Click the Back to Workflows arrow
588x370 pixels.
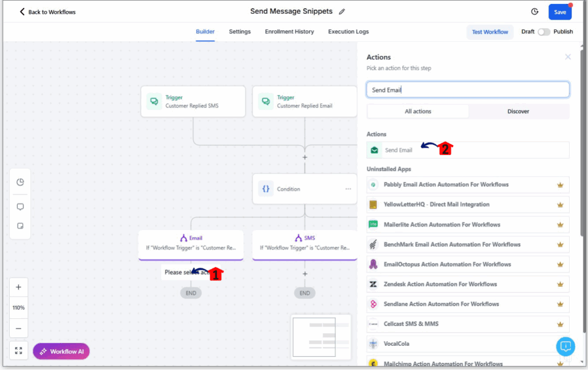[22, 11]
